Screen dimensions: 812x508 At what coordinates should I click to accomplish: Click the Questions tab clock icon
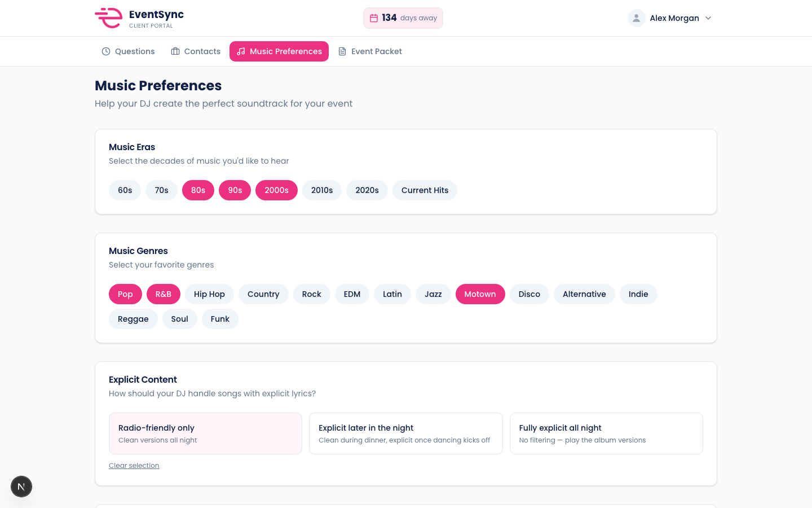(106, 51)
